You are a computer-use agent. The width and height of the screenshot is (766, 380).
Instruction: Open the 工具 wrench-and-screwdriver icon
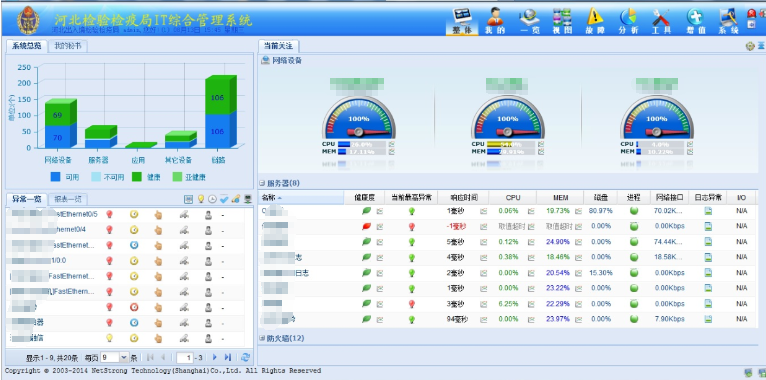[661, 21]
